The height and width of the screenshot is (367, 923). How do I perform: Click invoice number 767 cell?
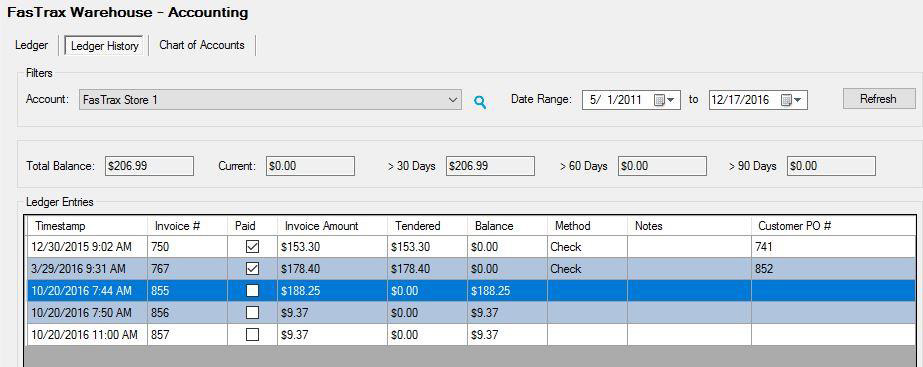coord(187,269)
